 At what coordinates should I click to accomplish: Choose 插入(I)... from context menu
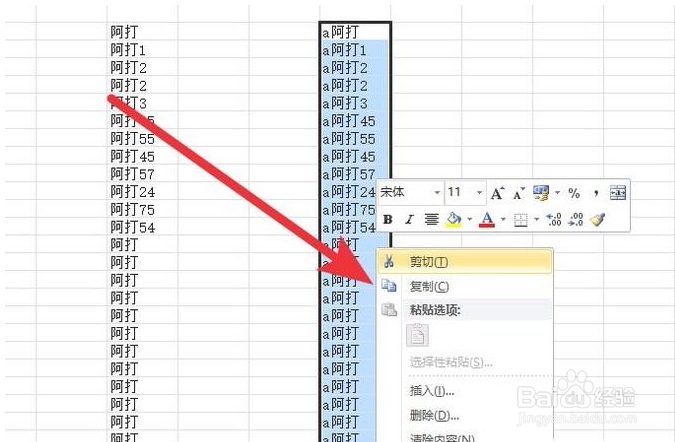pyautogui.click(x=465, y=391)
